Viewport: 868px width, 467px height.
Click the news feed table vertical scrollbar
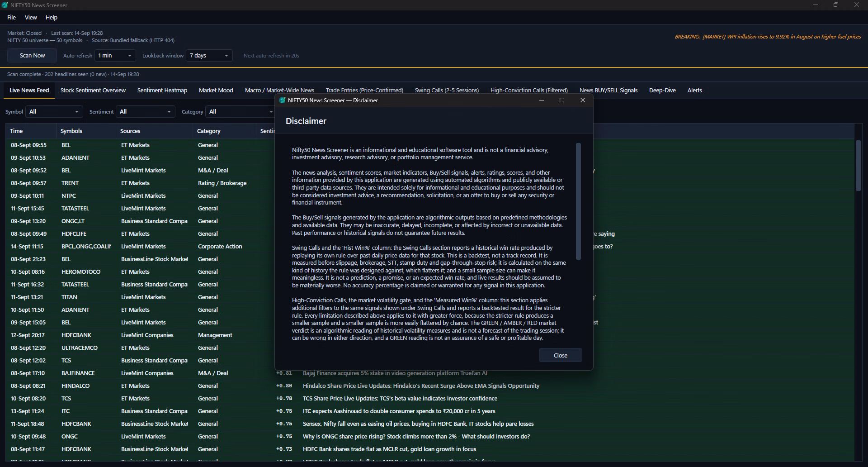[858, 166]
